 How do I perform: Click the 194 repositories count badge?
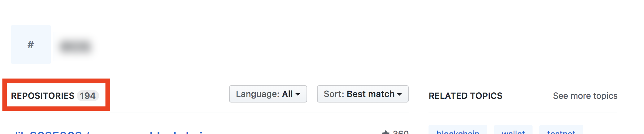tap(88, 96)
